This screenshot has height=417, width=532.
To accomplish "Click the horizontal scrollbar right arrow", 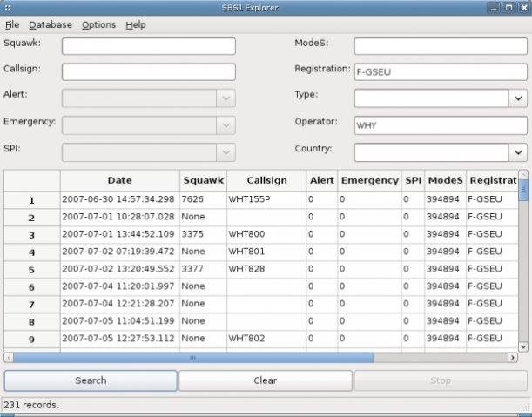I will (513, 358).
